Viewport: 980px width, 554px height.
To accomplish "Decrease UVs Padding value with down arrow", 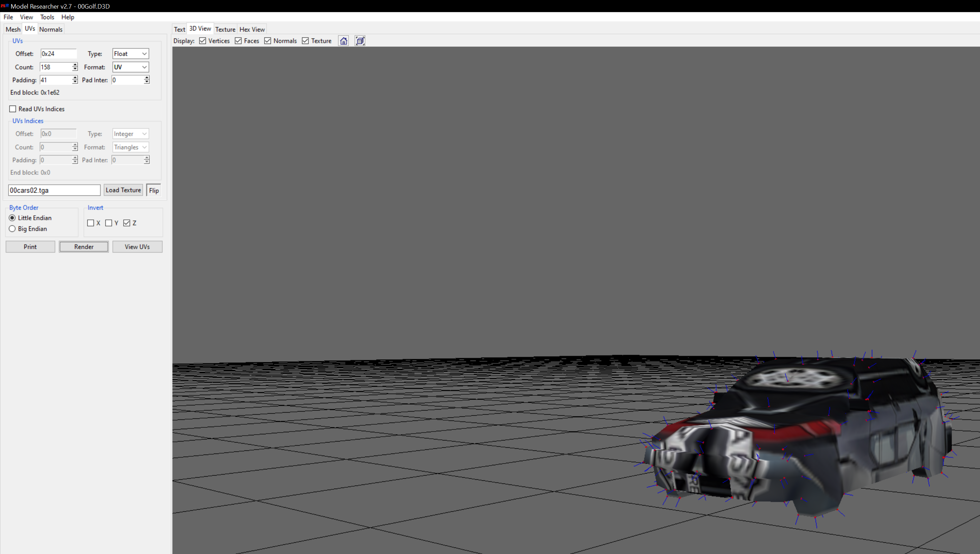I will pyautogui.click(x=75, y=82).
